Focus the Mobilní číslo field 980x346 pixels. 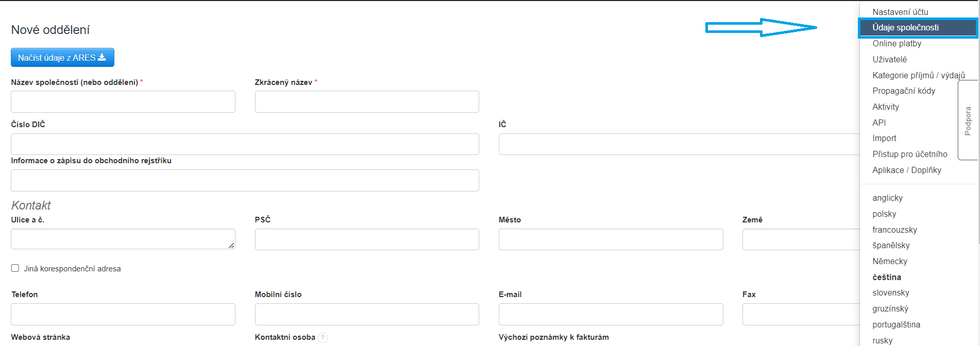click(x=367, y=314)
